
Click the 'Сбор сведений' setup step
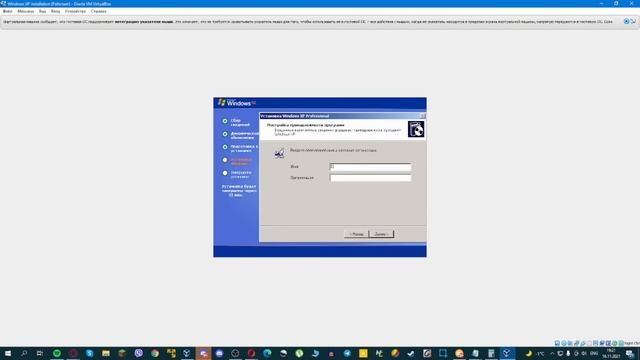[x=240, y=122]
